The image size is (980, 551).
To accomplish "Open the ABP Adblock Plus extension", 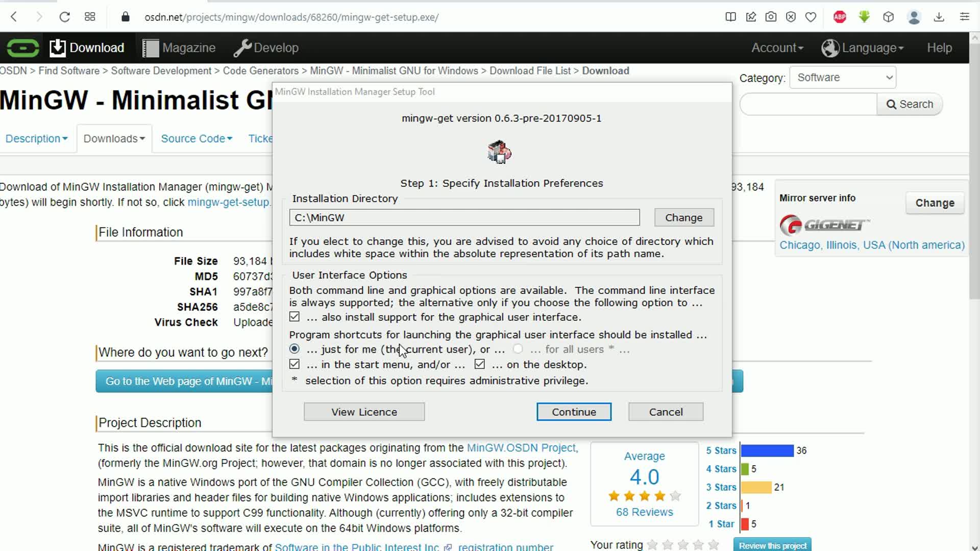I will [840, 17].
